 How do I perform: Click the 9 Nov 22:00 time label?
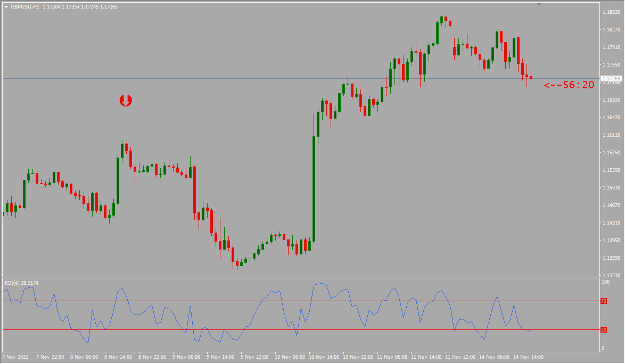point(254,357)
